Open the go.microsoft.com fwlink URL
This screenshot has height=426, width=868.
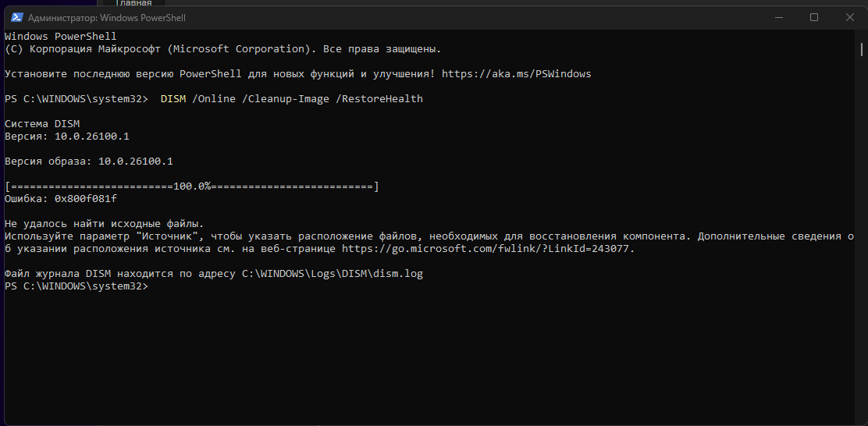(x=487, y=249)
